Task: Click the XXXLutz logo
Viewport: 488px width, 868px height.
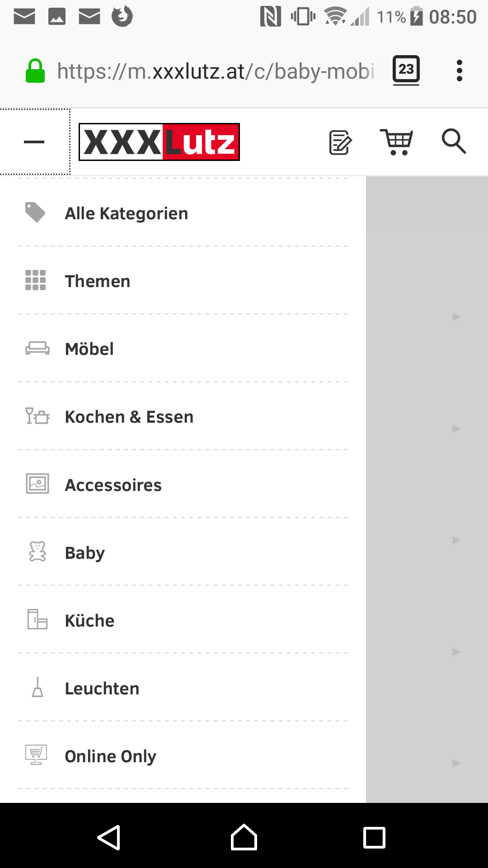Action: 159,142
